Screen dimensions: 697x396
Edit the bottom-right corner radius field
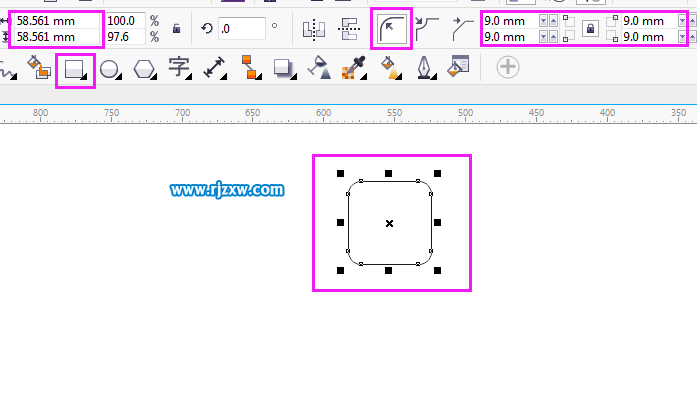click(x=649, y=37)
